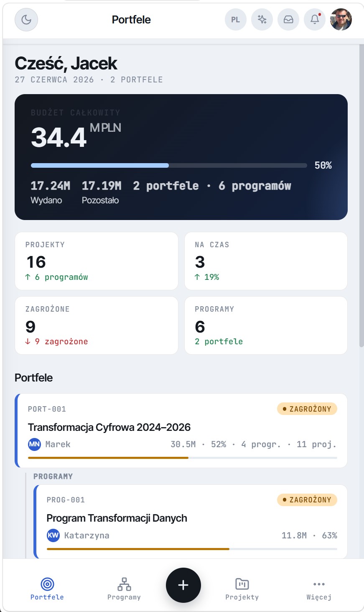The width and height of the screenshot is (364, 612).
Task: Open the user profile avatar
Action: tap(341, 20)
